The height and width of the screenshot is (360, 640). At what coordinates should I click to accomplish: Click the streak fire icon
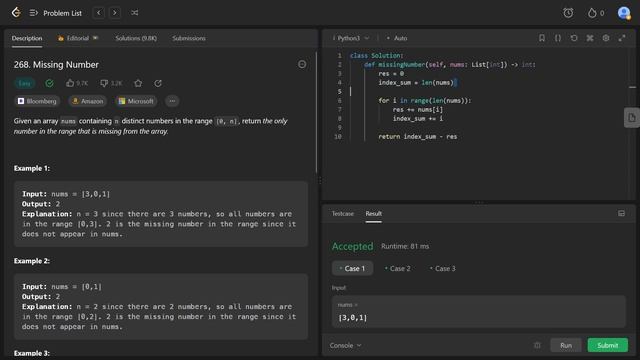tap(591, 13)
